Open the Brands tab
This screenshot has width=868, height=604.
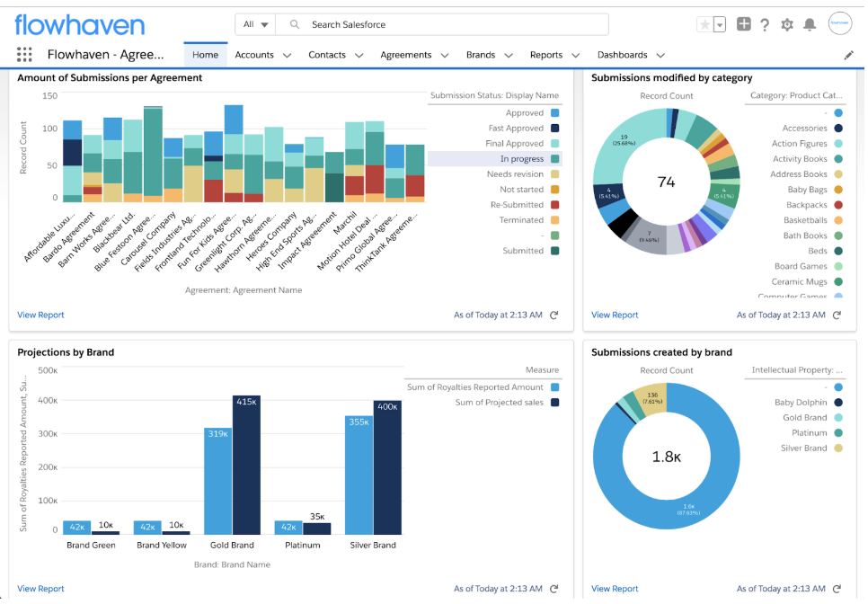coord(481,55)
